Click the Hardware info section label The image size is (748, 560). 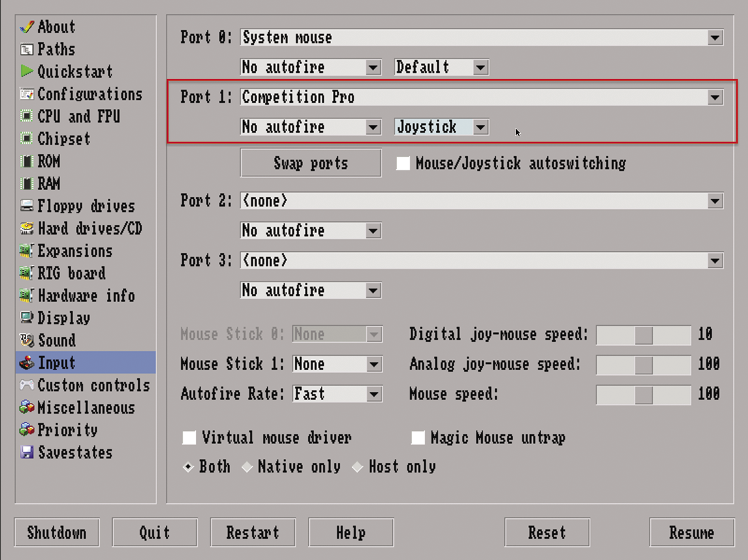[86, 296]
